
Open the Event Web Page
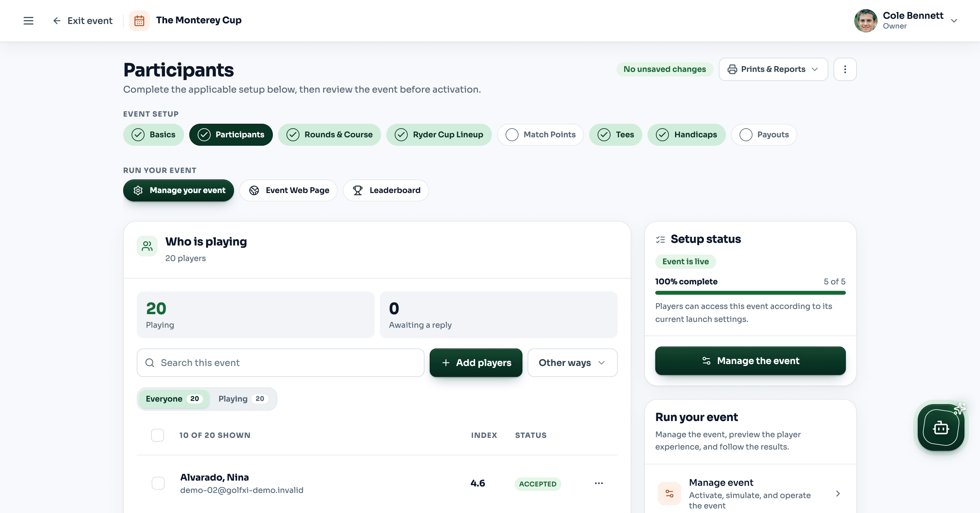(288, 190)
